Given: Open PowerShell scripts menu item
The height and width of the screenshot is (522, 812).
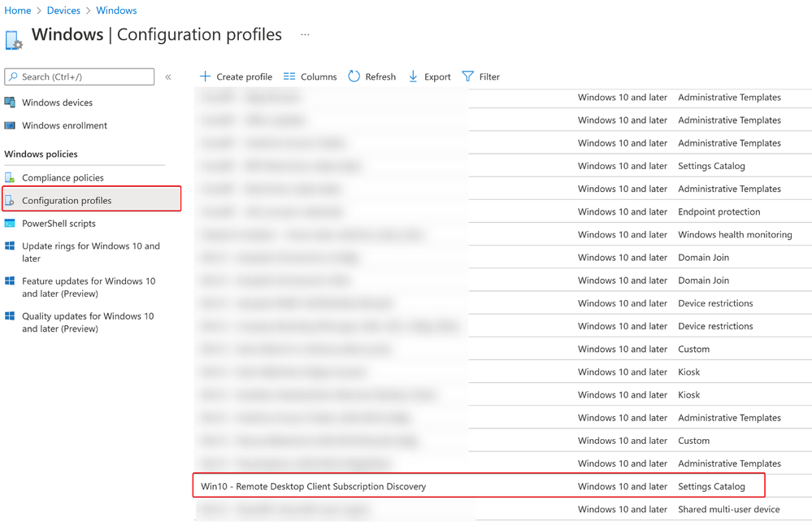Looking at the screenshot, I should (59, 224).
